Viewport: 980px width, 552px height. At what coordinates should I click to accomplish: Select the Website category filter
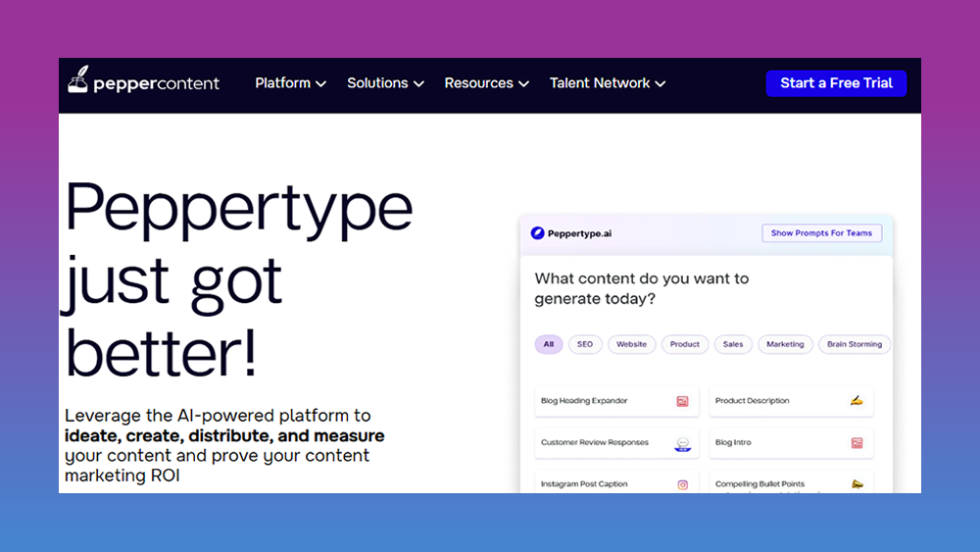click(x=631, y=344)
